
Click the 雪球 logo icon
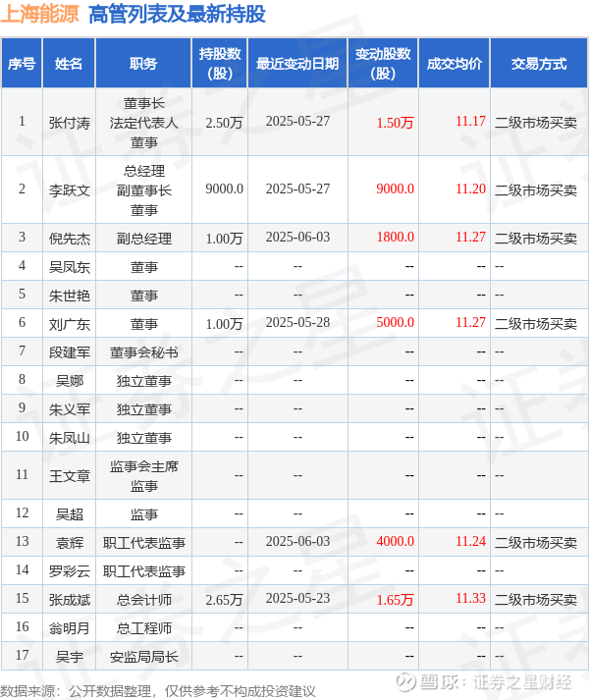coord(405,681)
